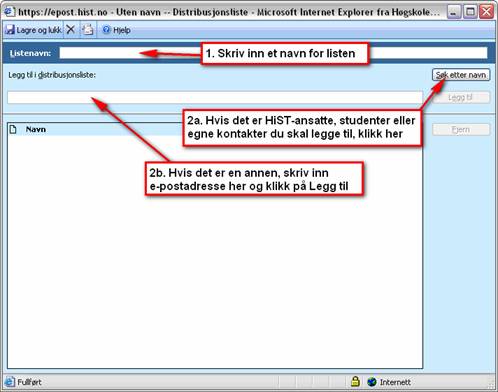Image resolution: width=498 pixels, height=392 pixels.
Task: Click the Navn column header
Action: pos(36,129)
